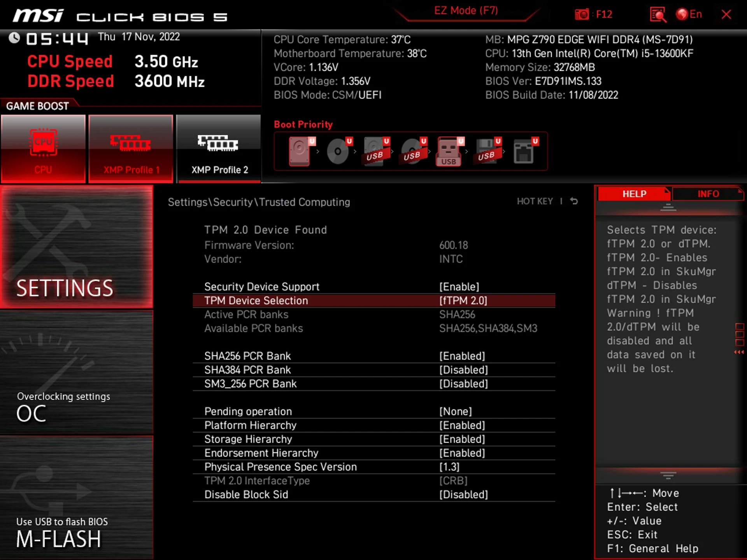Select the USB key boot device icon
Image resolution: width=747 pixels, height=560 pixels.
pyautogui.click(x=450, y=151)
